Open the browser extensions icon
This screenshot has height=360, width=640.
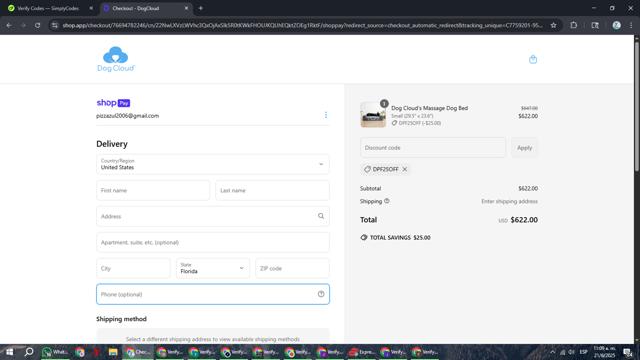coord(573,25)
